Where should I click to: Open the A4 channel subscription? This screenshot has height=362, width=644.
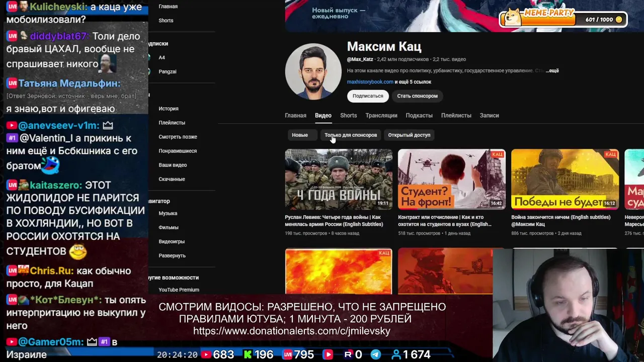tap(162, 57)
